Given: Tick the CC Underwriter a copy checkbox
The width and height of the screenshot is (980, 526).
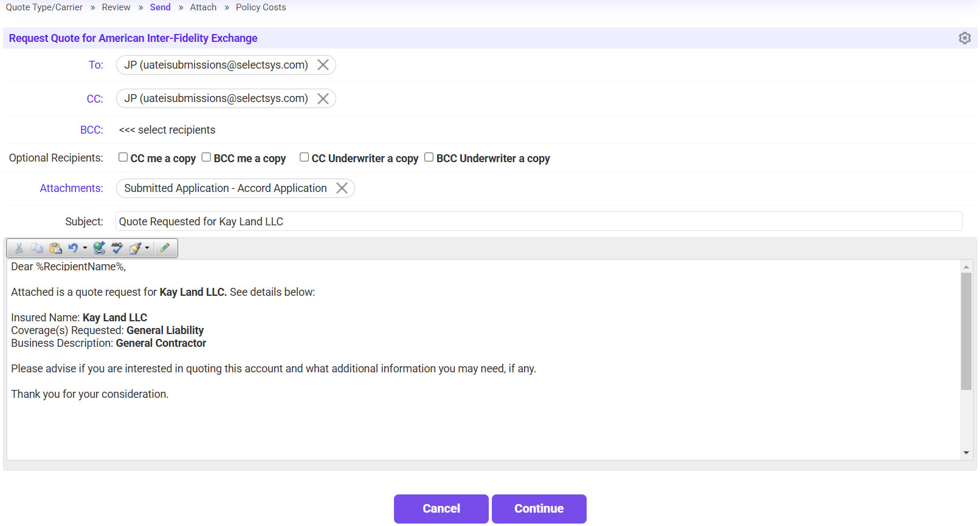Looking at the screenshot, I should coord(305,157).
